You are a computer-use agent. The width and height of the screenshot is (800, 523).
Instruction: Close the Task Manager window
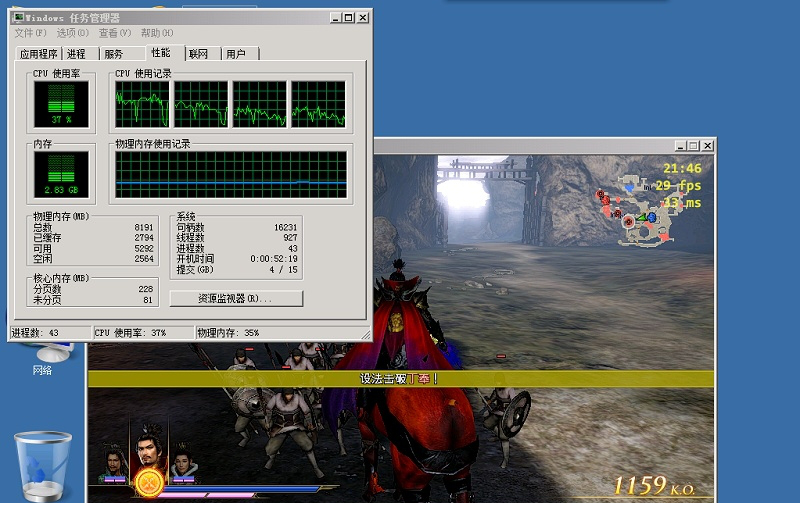[363, 18]
